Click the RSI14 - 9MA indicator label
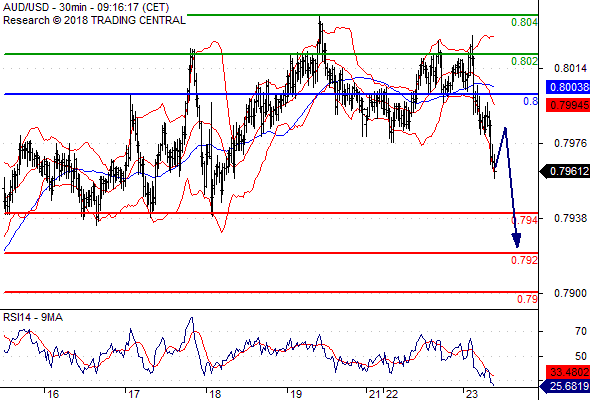This screenshot has width=590, height=400. pyautogui.click(x=33, y=317)
